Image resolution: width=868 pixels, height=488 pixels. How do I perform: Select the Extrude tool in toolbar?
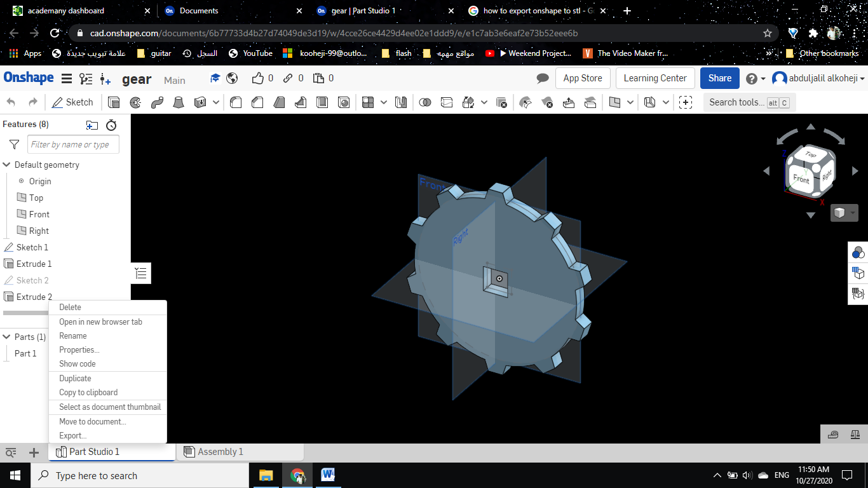tap(114, 102)
